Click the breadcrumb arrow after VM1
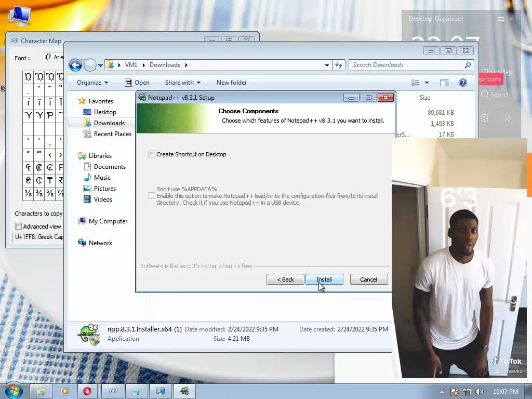Viewport: 532px width, 399px height. (143, 65)
